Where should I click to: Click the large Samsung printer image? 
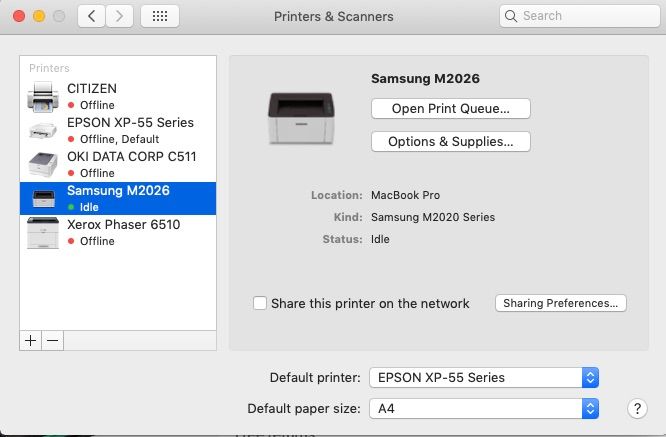tap(301, 118)
